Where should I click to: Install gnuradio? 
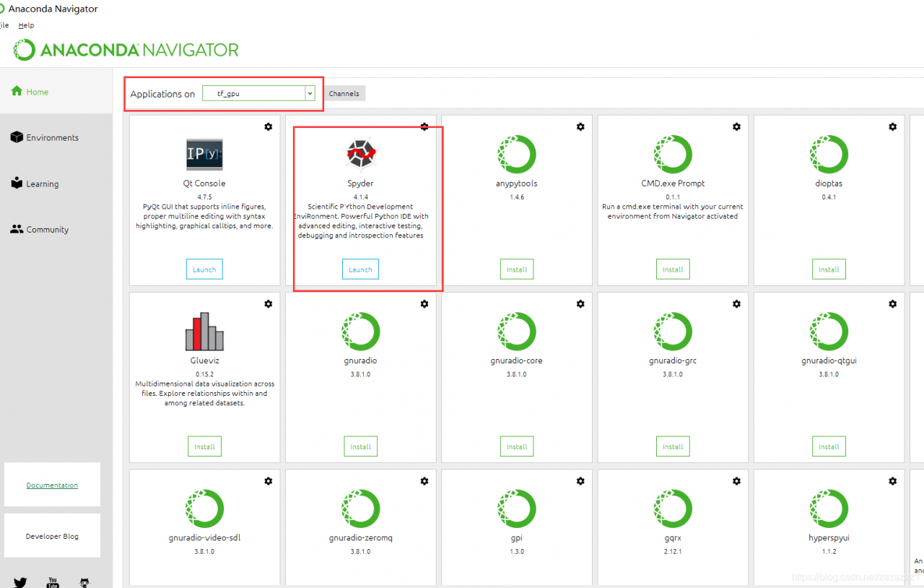pos(360,446)
